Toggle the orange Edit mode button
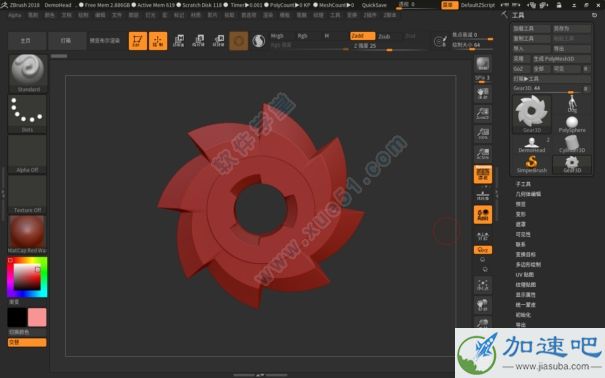Viewport: 605px width, 378px height. click(138, 41)
